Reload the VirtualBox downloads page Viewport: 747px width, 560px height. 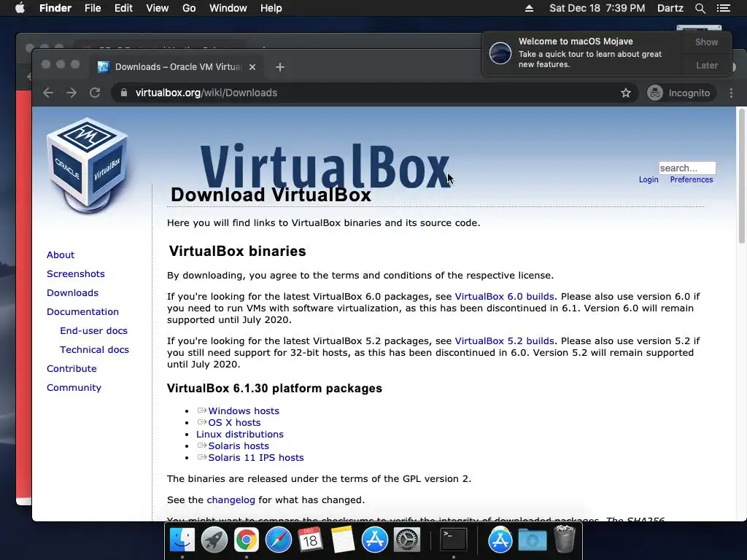click(x=95, y=93)
